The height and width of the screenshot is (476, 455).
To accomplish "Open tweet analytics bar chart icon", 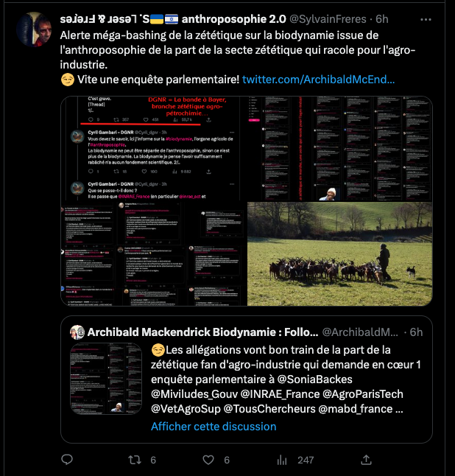I will point(282,460).
